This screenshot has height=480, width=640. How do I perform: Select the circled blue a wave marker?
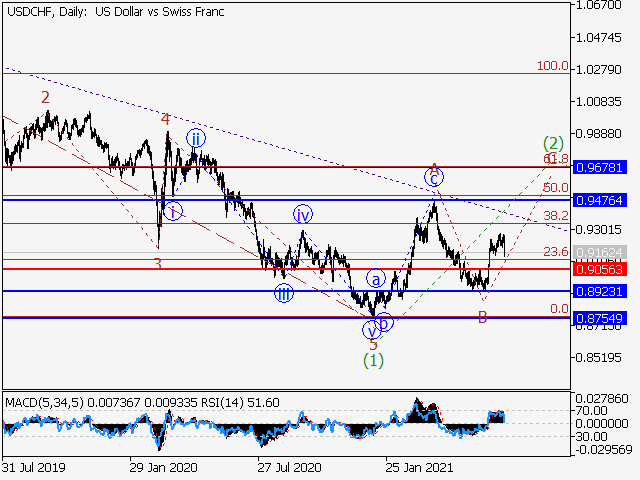tap(376, 279)
